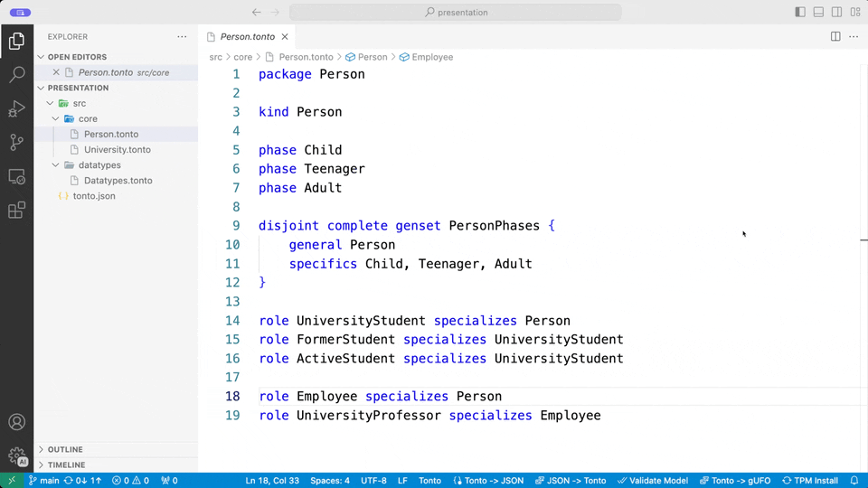Open notifications bell in status bar
This screenshot has width=868, height=488.
click(854, 480)
